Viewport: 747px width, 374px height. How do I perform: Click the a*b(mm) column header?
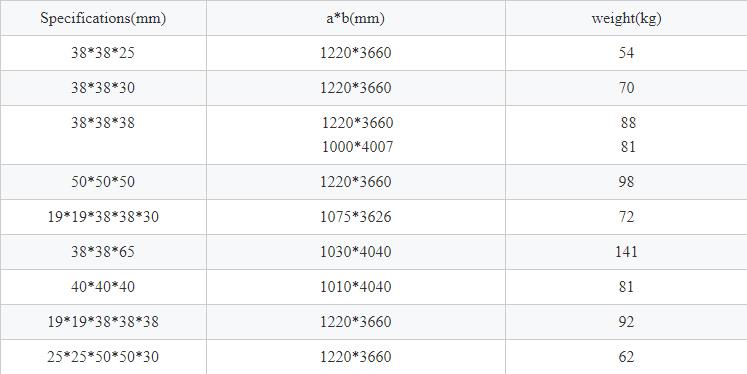pyautogui.click(x=356, y=18)
